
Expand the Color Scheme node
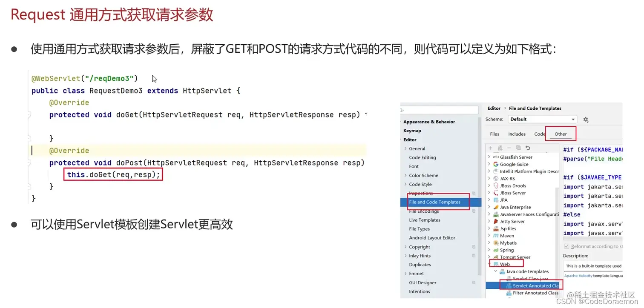tap(405, 175)
